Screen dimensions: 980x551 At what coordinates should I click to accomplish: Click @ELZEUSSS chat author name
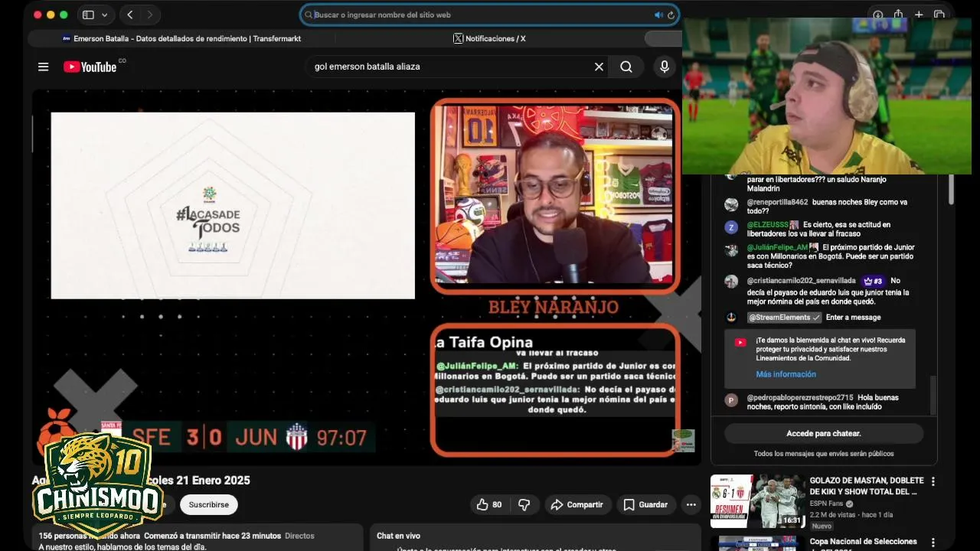tap(768, 225)
